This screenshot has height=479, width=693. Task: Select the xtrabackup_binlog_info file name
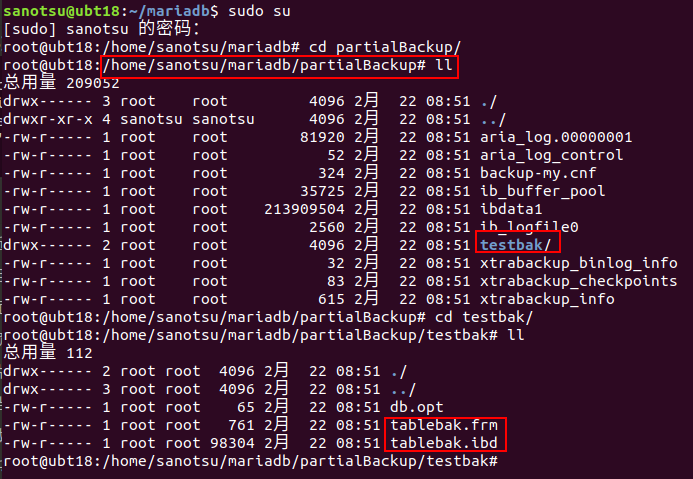(578, 263)
